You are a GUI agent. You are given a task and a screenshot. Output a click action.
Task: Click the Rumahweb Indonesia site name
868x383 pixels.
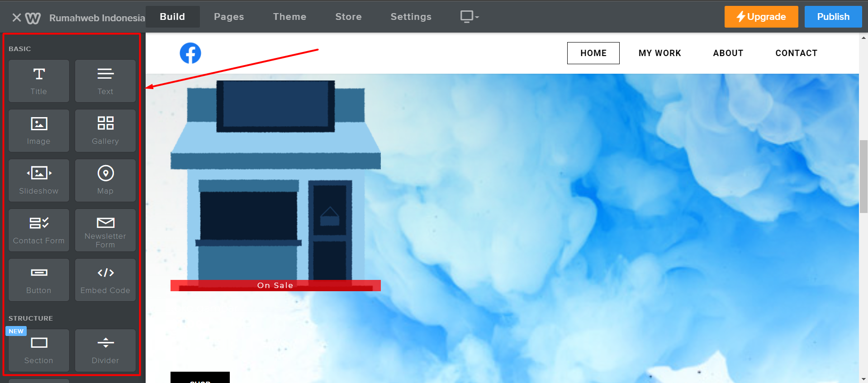point(97,18)
